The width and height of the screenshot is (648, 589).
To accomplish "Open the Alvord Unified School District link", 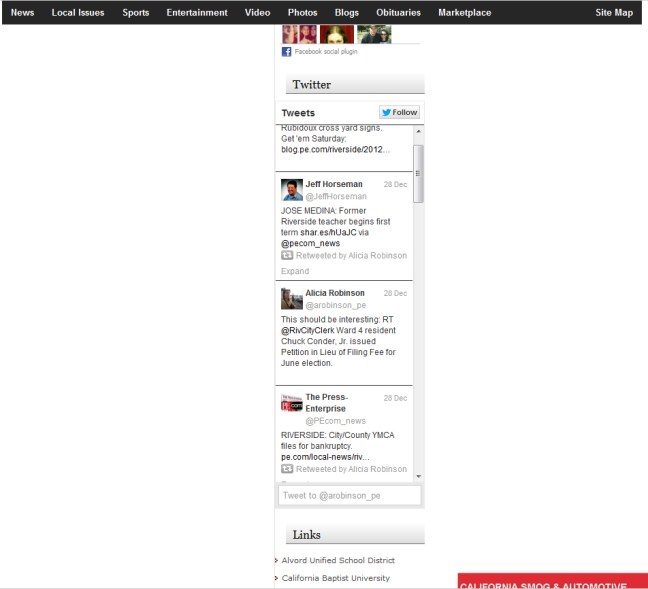I will click(338, 561).
